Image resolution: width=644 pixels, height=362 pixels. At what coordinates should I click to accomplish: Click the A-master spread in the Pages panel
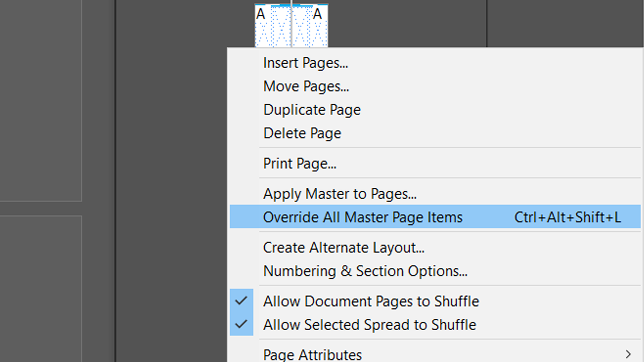click(x=290, y=25)
